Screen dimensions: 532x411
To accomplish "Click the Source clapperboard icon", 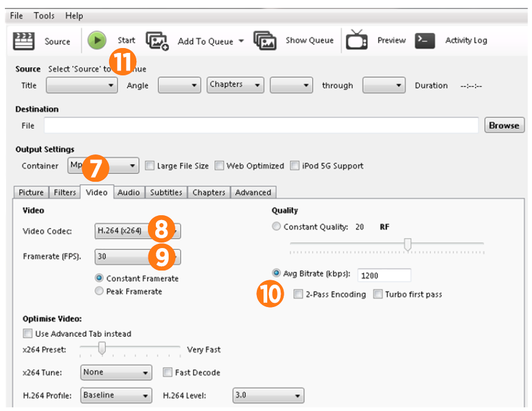I will [23, 41].
